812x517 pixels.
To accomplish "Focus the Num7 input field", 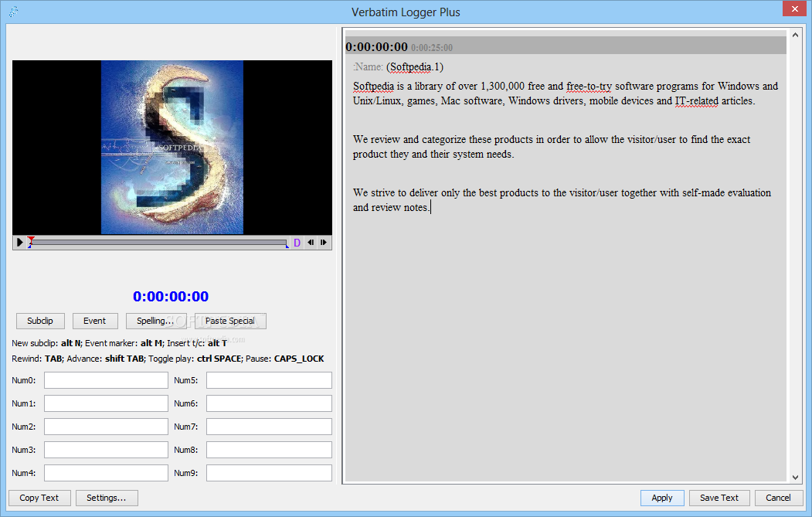I will pos(269,427).
